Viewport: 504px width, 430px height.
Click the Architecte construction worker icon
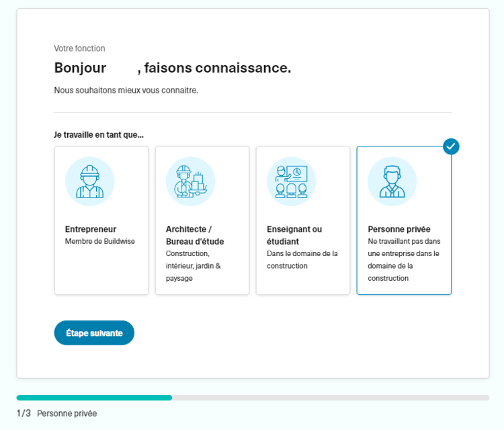[x=190, y=181]
